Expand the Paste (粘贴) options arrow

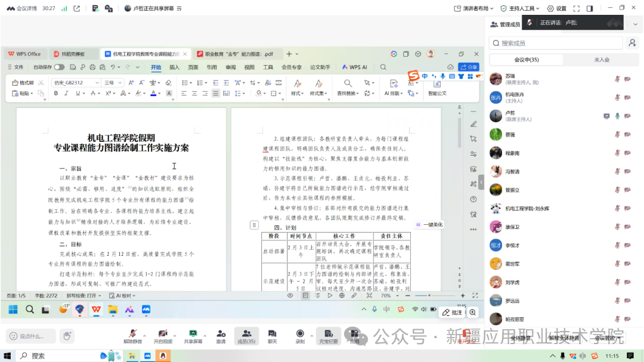pos(32,94)
